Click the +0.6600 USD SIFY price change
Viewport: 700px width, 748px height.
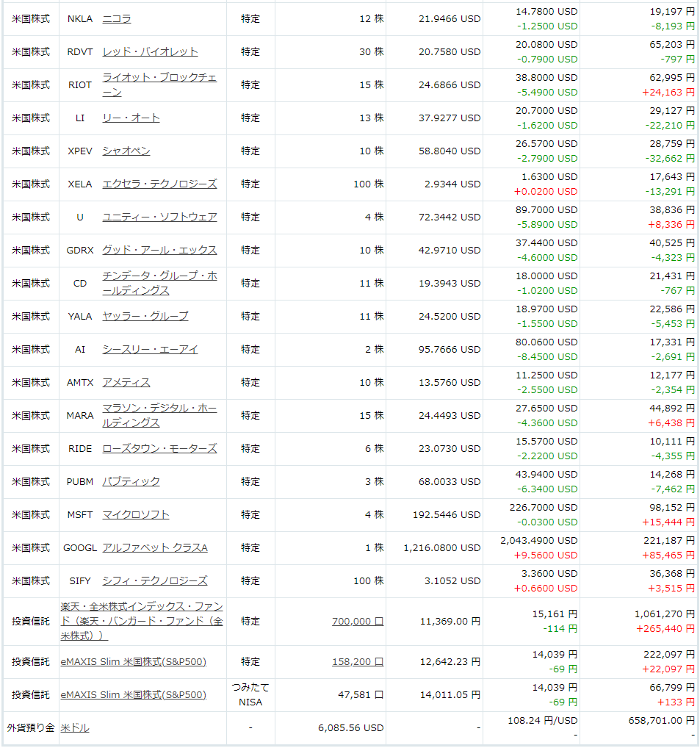click(x=546, y=589)
